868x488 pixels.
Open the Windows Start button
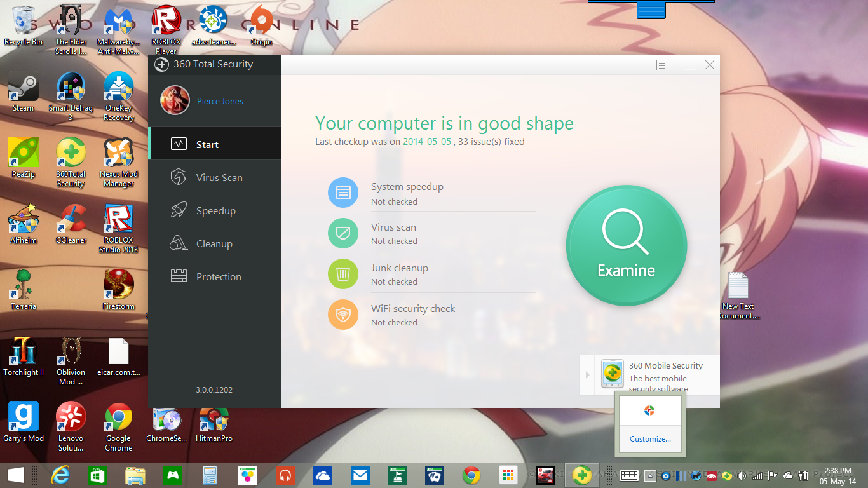pyautogui.click(x=16, y=475)
